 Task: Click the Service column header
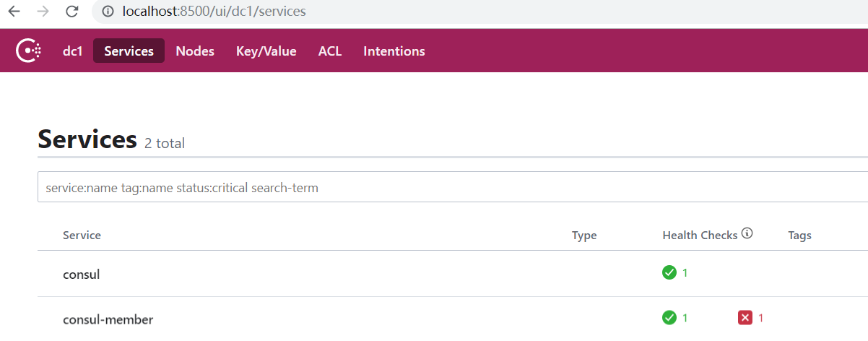tap(82, 236)
